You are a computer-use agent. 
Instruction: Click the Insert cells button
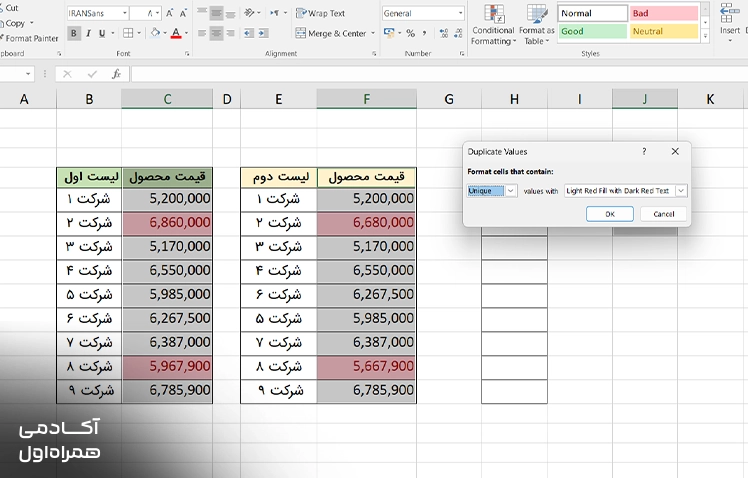coord(730,22)
